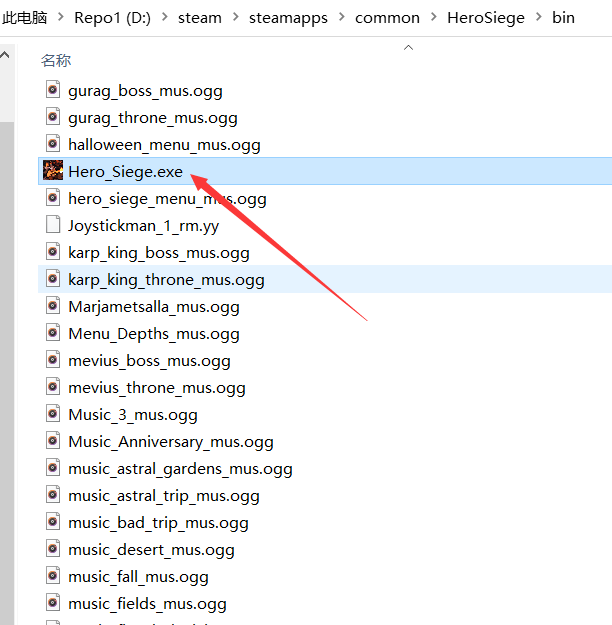Select the file name Hero_Siege.exe

pos(125,172)
